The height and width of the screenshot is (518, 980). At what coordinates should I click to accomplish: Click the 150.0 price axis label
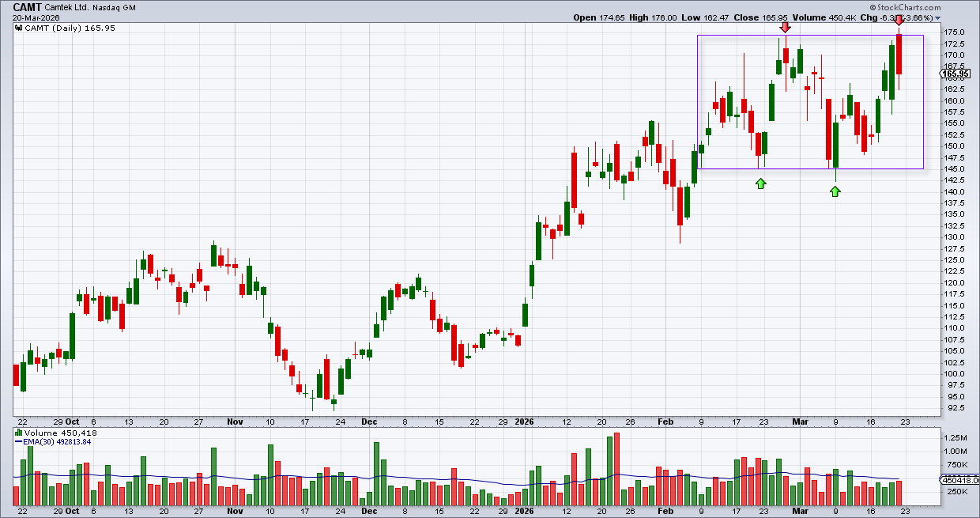tap(955, 146)
